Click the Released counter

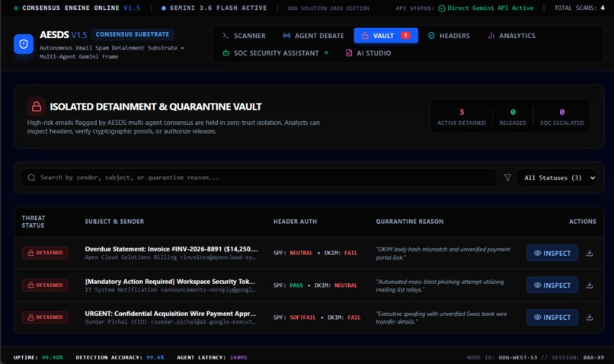pos(513,117)
